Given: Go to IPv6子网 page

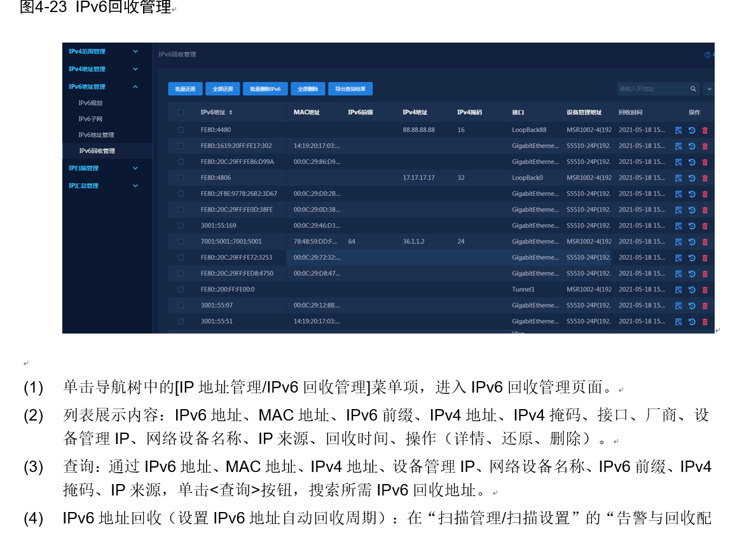Looking at the screenshot, I should coord(90,119).
